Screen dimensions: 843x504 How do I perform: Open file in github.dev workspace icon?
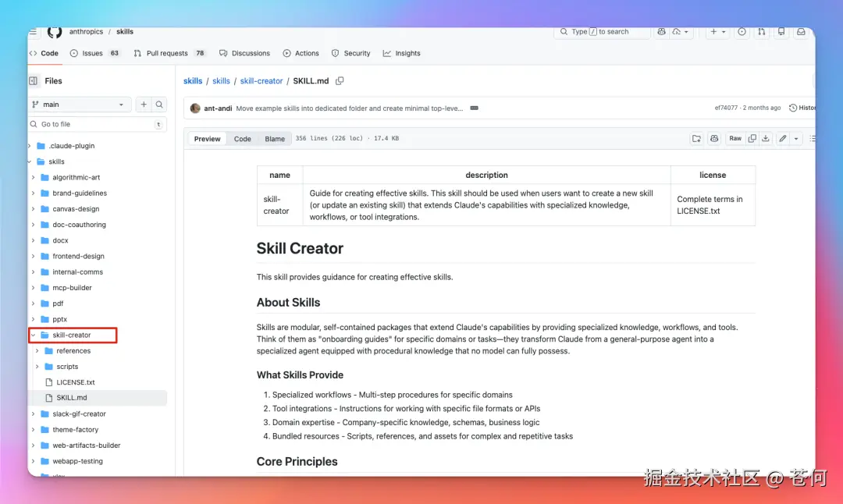[696, 139]
